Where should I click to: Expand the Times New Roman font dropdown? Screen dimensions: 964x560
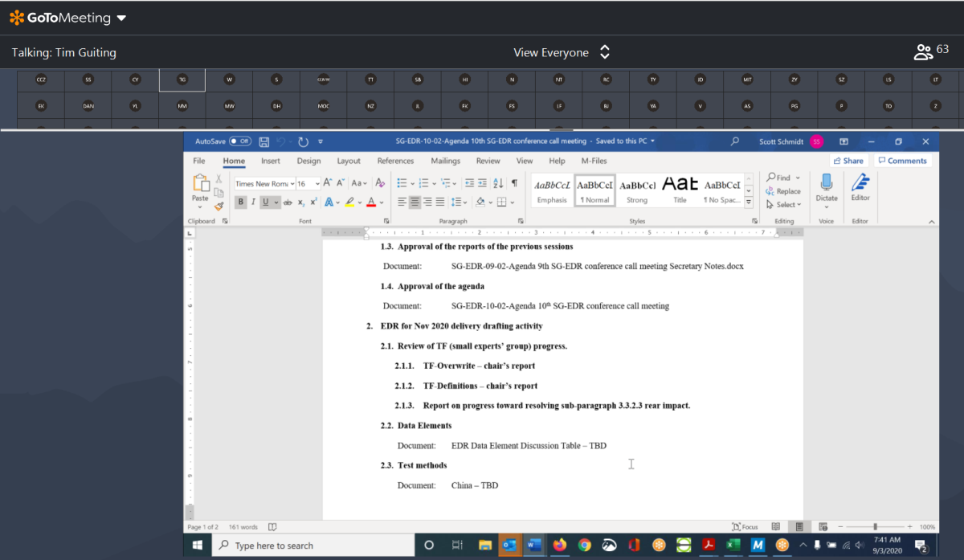point(292,184)
